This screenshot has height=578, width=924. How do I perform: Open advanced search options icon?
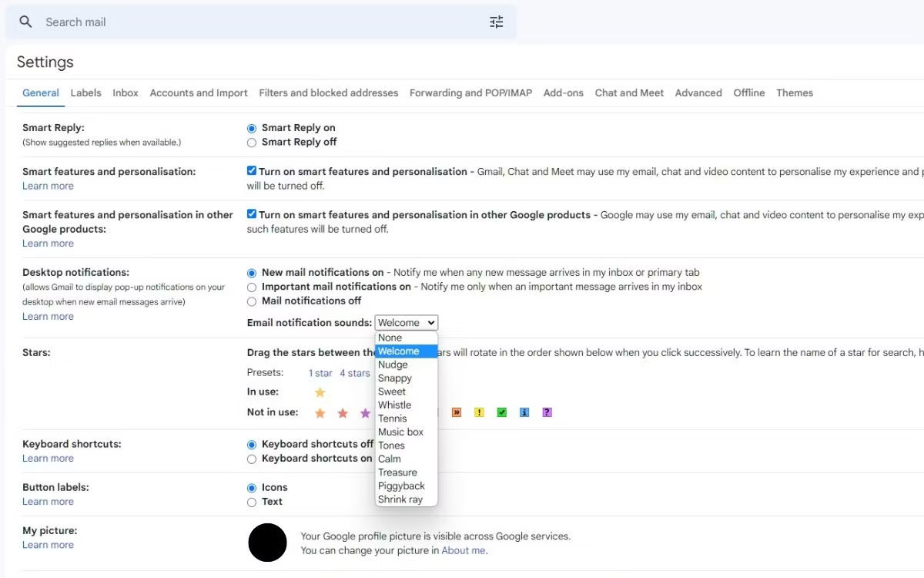(x=496, y=22)
